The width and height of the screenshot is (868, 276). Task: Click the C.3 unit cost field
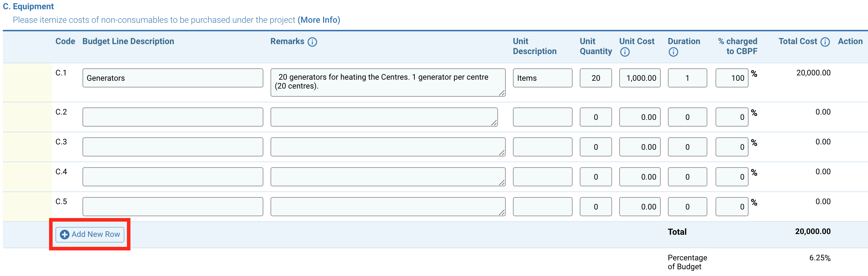pyautogui.click(x=640, y=147)
